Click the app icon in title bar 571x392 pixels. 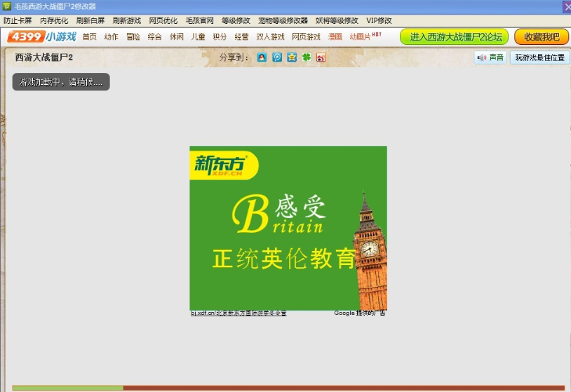(x=6, y=6)
